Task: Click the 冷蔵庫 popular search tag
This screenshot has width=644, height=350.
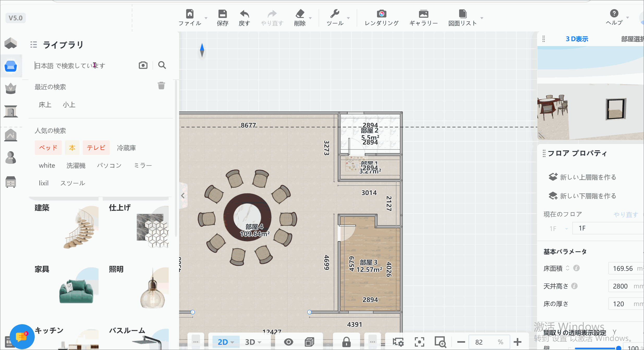Action: [126, 148]
